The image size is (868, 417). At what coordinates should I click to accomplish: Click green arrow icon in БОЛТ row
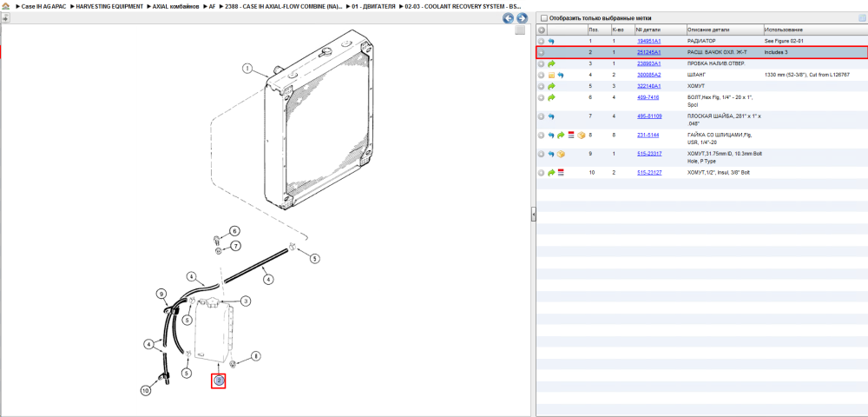pos(551,97)
